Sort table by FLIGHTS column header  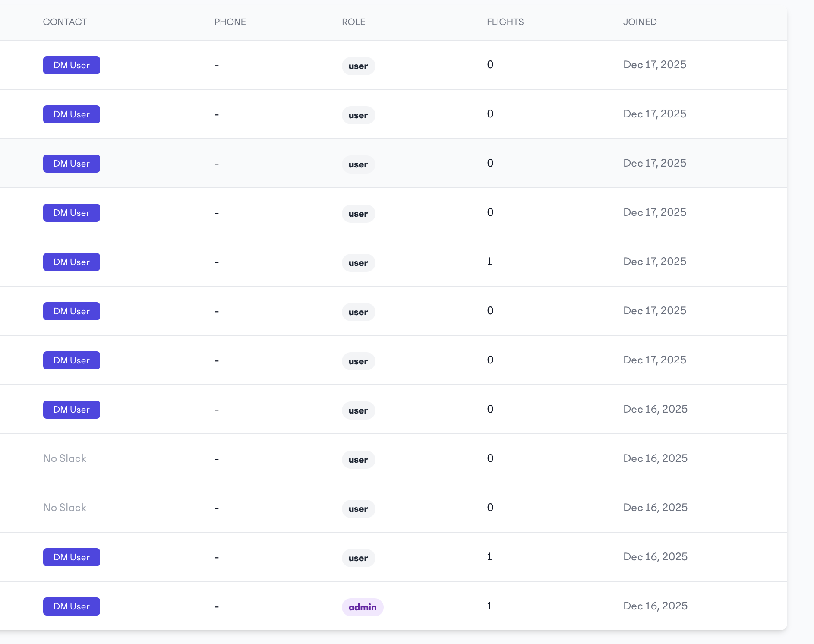click(505, 22)
